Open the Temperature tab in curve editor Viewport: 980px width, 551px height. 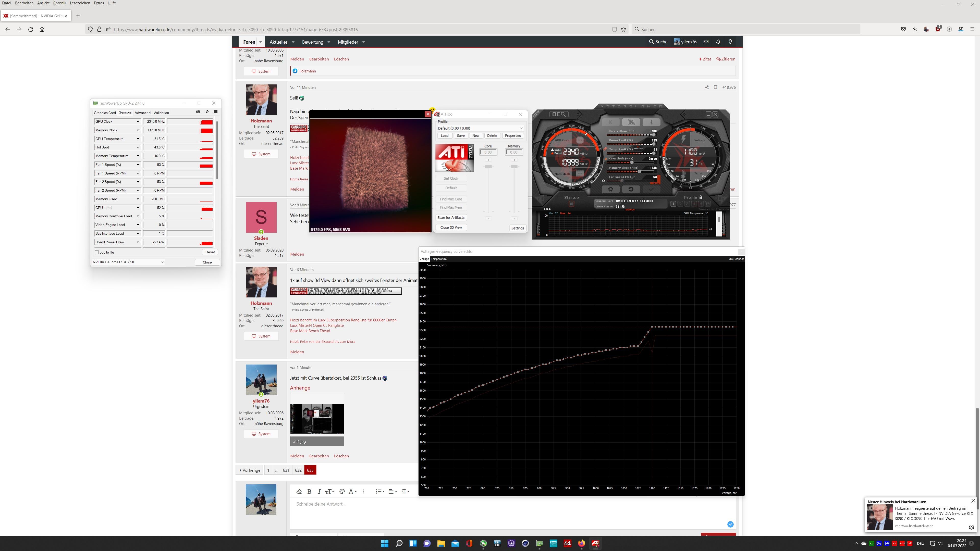(x=439, y=259)
